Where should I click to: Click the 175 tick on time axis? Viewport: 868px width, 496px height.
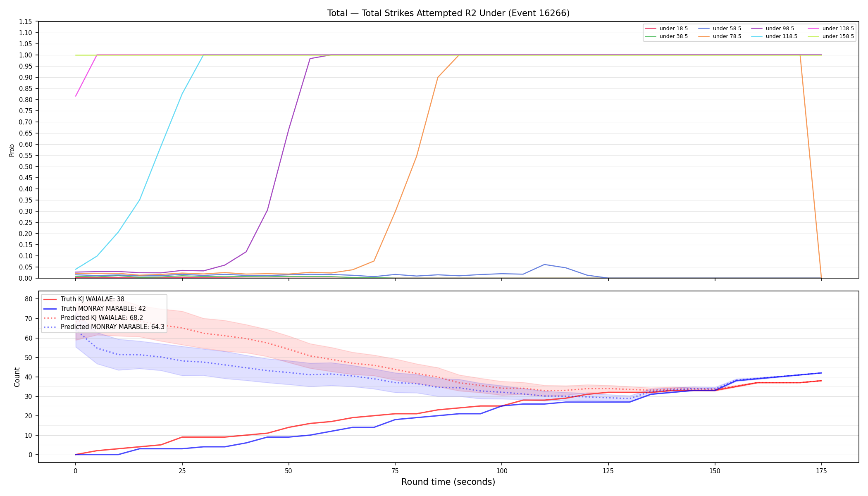tap(821, 471)
